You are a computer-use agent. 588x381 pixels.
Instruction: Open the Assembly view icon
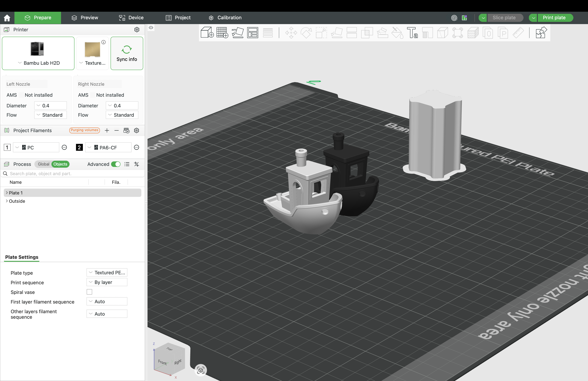point(541,33)
